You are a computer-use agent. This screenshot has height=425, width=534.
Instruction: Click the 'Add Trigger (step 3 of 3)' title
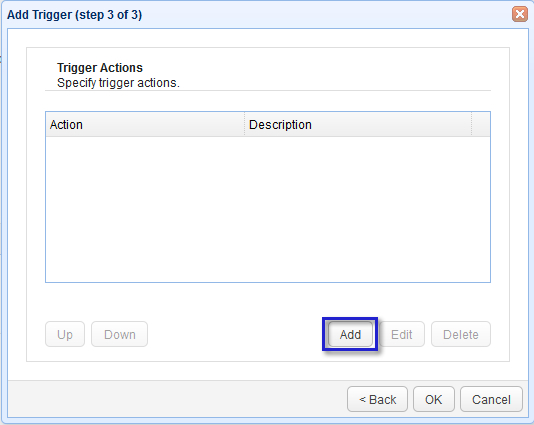tap(75, 15)
